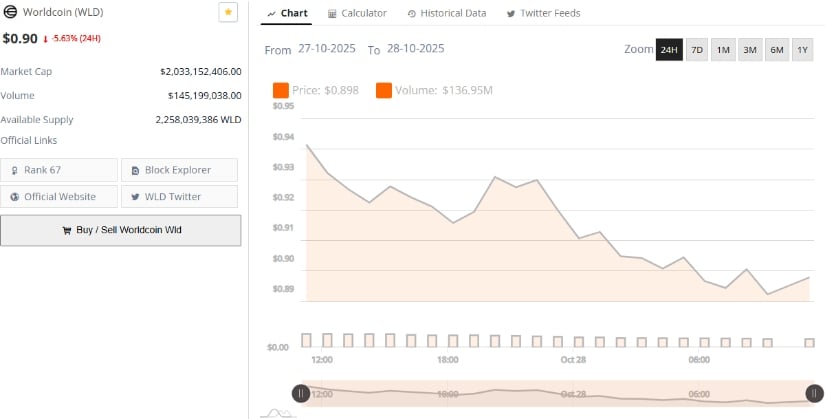Set zoom to 1Y

tap(802, 49)
